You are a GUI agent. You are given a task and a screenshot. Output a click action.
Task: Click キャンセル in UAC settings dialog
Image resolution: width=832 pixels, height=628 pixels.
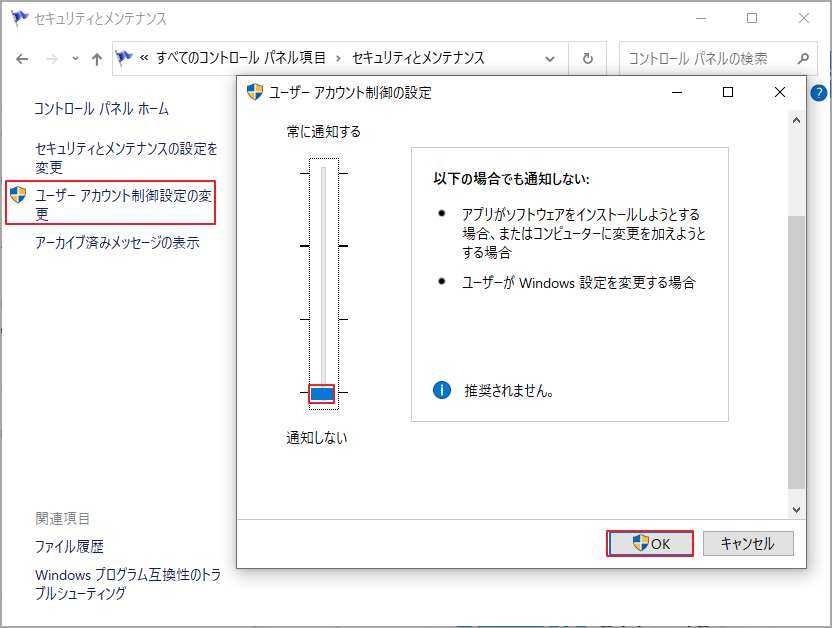(x=748, y=544)
